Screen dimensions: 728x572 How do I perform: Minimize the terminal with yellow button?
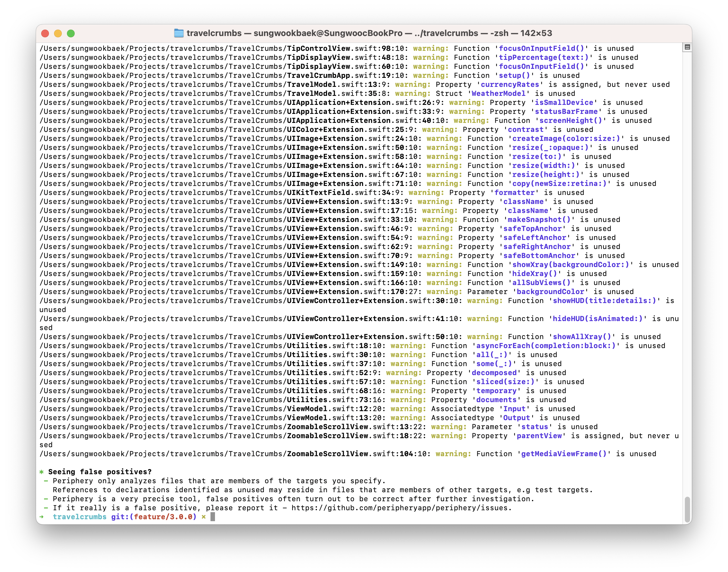(x=58, y=33)
